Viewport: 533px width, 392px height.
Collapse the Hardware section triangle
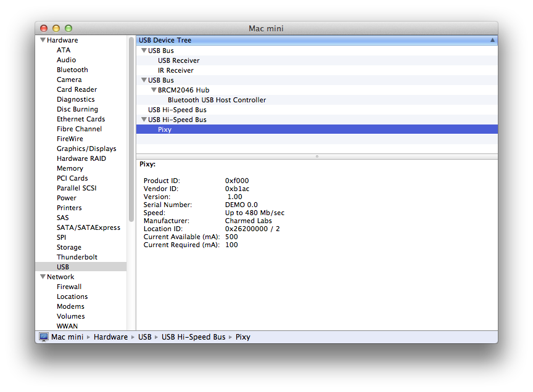tap(43, 41)
